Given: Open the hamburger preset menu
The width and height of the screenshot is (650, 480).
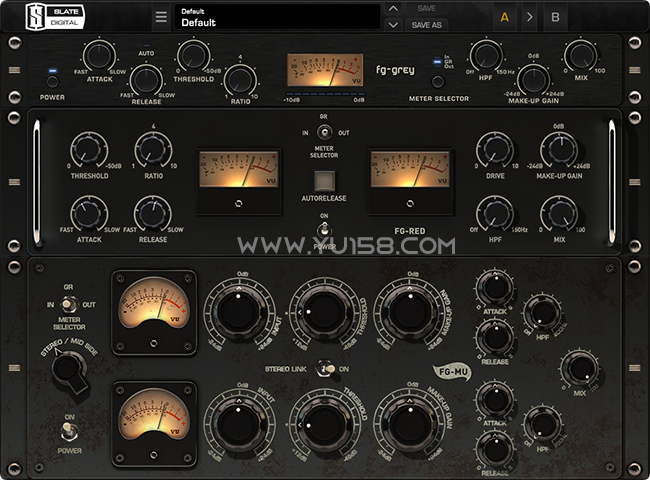Looking at the screenshot, I should (x=161, y=17).
